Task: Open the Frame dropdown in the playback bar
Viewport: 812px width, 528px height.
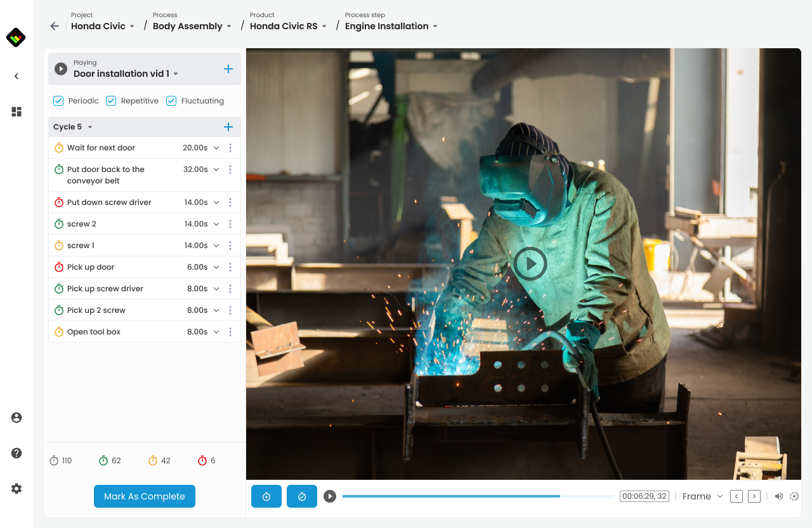Action: (x=701, y=496)
